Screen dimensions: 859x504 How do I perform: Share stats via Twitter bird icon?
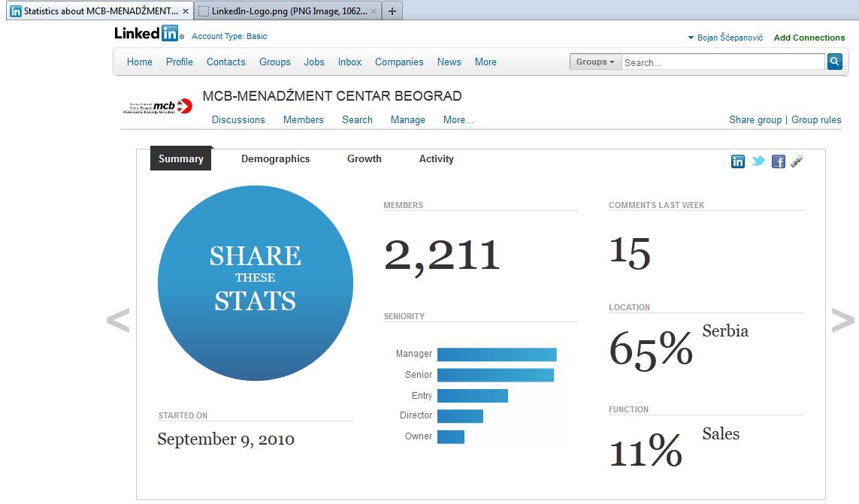pyautogui.click(x=758, y=161)
